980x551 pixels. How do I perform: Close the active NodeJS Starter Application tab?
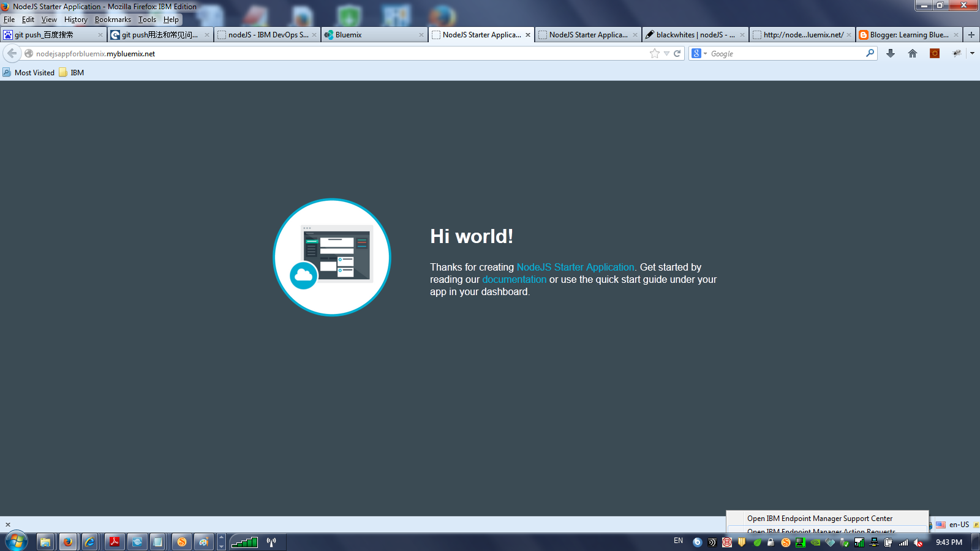528,35
